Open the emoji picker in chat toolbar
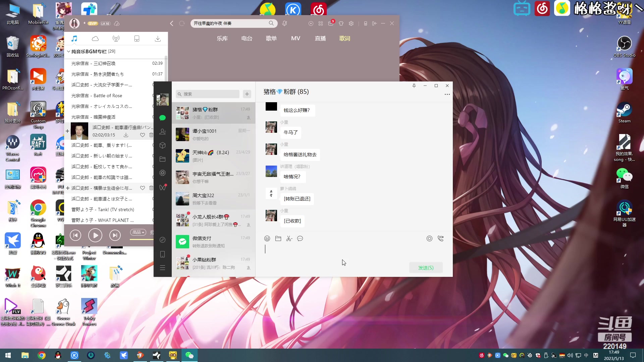This screenshot has height=362, width=644. coord(267,239)
